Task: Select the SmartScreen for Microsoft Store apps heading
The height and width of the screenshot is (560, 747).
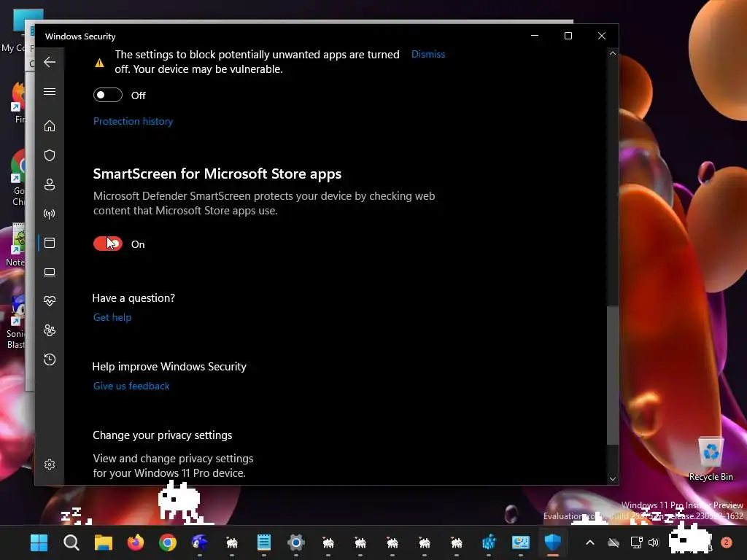Action: [217, 174]
